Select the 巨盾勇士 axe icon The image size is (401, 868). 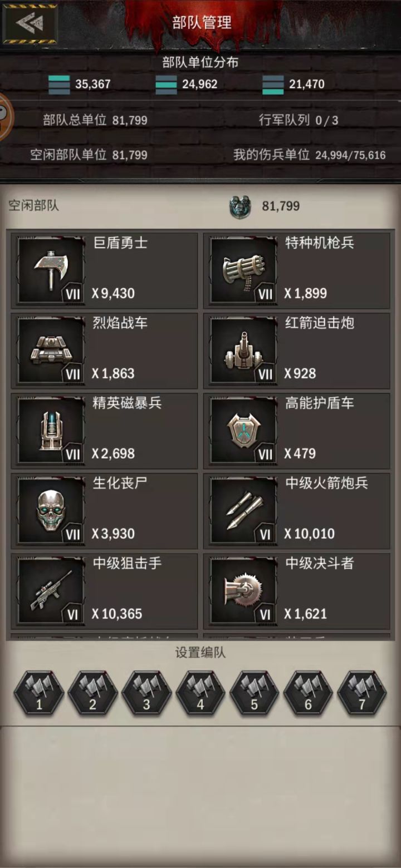(x=51, y=270)
